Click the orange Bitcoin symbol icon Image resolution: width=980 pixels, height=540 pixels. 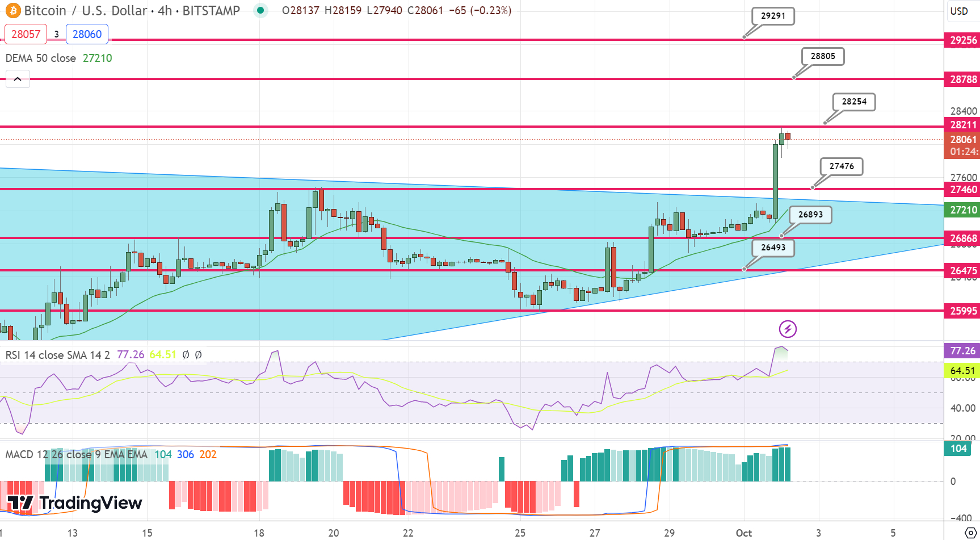[12, 10]
